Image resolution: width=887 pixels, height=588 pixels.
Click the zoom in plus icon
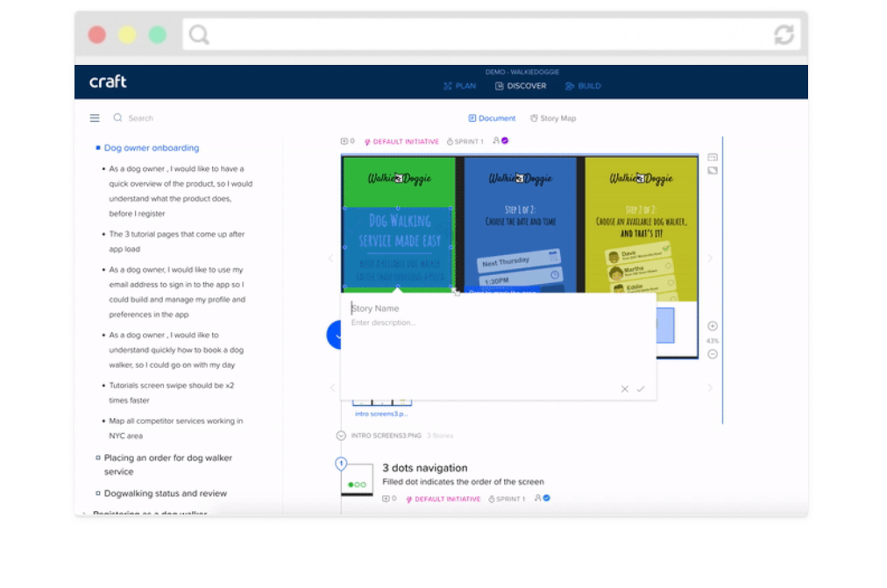[x=713, y=326]
